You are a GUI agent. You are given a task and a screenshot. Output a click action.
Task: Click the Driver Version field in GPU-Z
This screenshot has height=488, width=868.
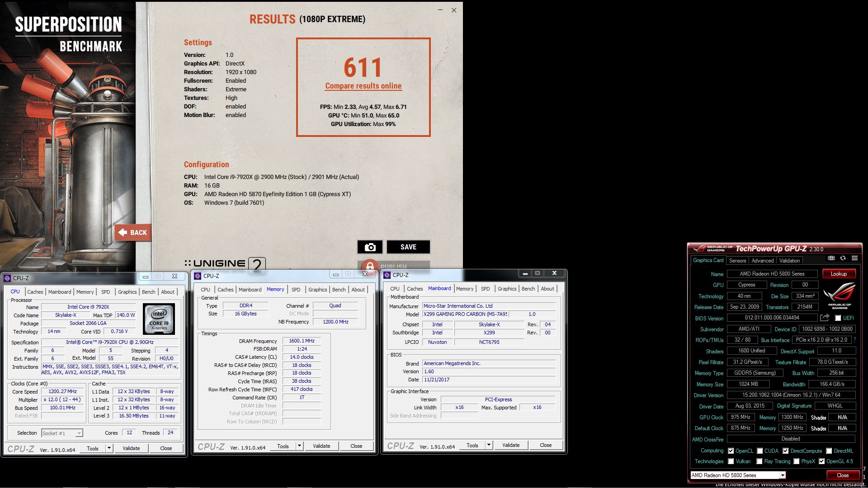[791, 395]
